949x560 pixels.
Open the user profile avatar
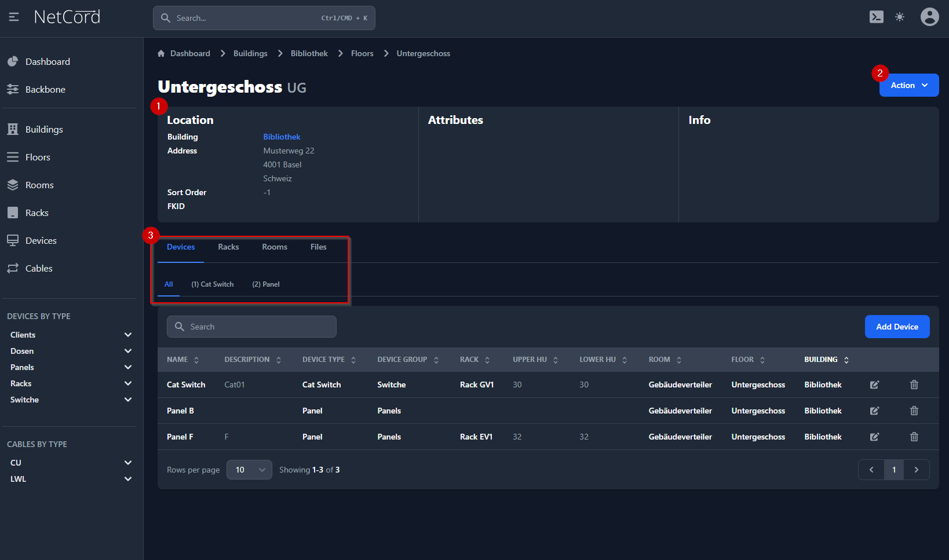tap(929, 17)
